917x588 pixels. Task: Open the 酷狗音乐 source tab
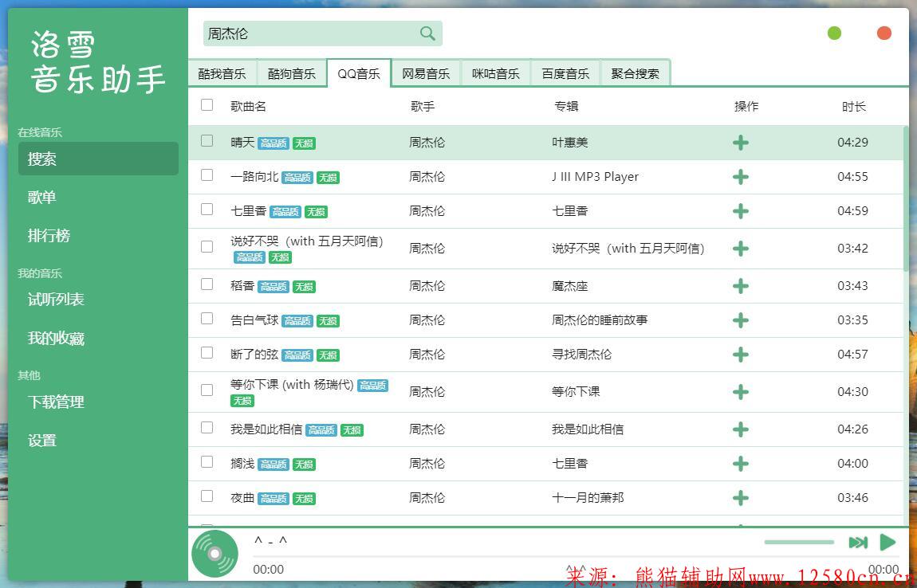pos(292,73)
